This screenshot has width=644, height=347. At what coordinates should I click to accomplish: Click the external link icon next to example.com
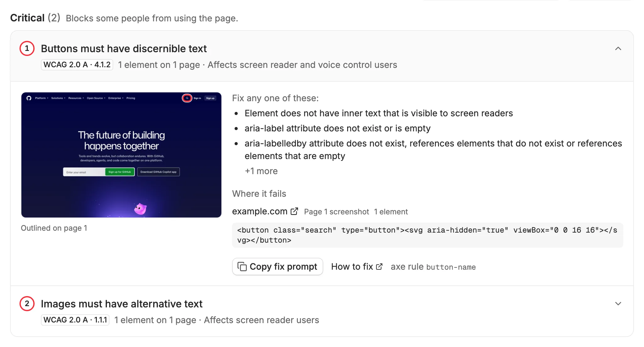click(x=294, y=211)
